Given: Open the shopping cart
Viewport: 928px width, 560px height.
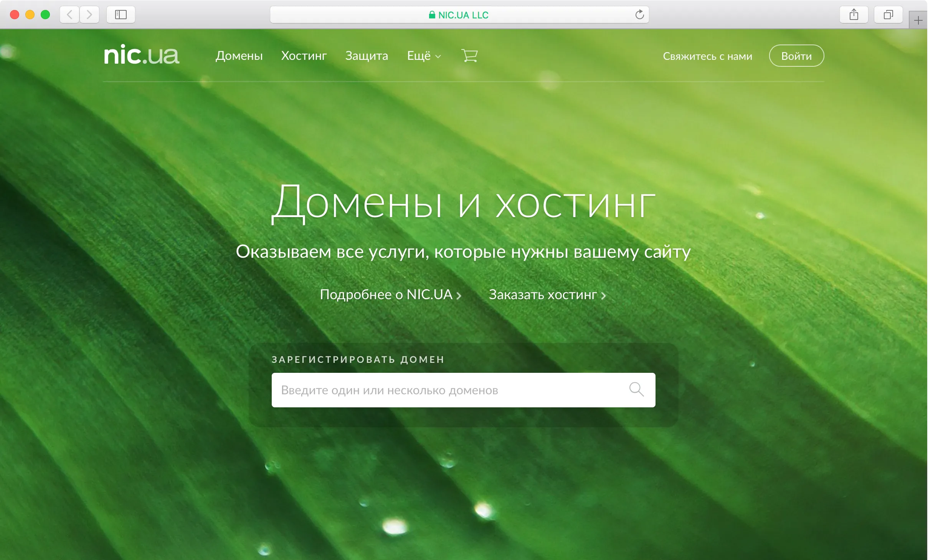Looking at the screenshot, I should 469,56.
